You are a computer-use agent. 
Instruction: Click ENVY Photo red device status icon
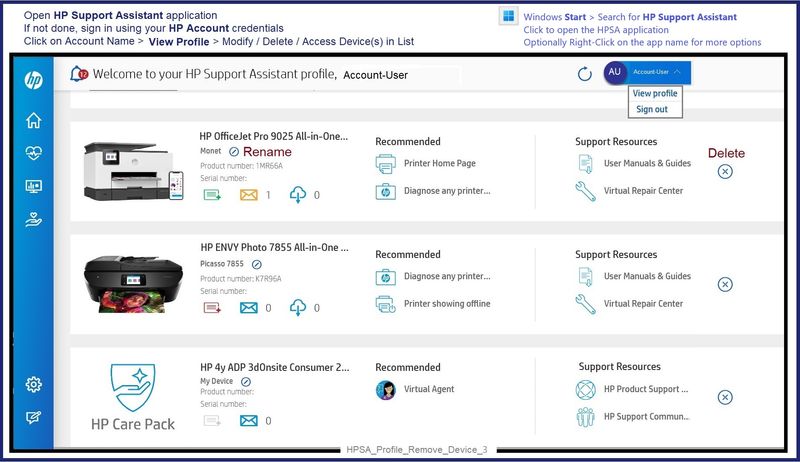(212, 307)
